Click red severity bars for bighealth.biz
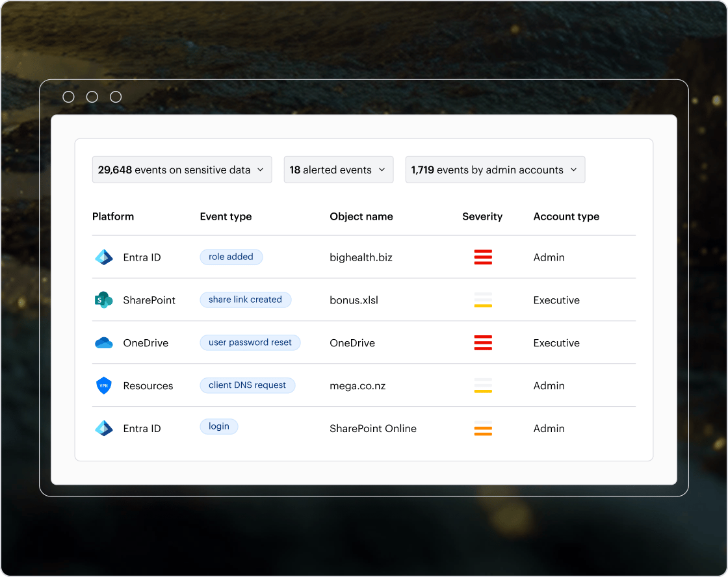This screenshot has height=577, width=728. tap(483, 257)
